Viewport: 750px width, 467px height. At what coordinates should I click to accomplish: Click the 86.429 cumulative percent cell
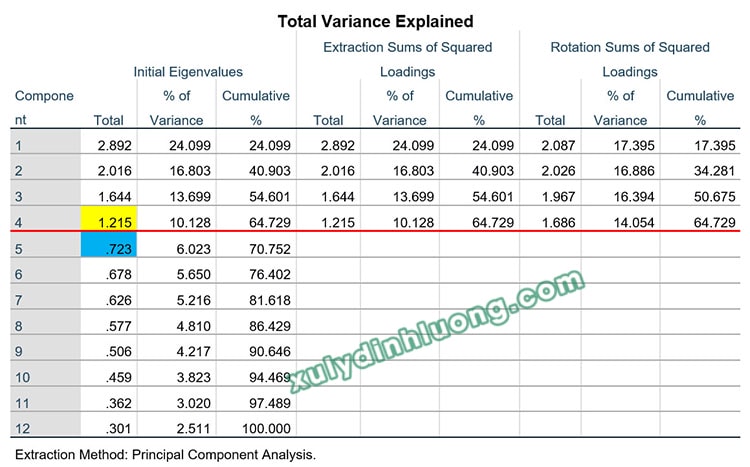[x=270, y=326]
